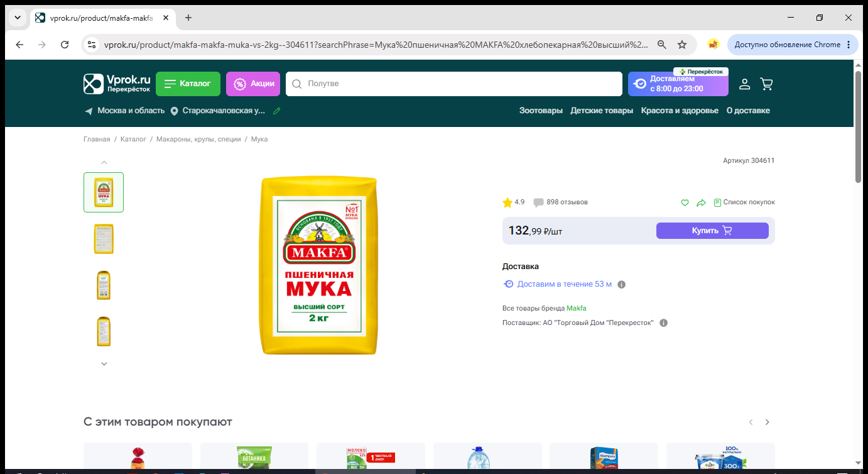Add to Список покупок shopping list
The image size is (868, 474).
click(x=744, y=202)
